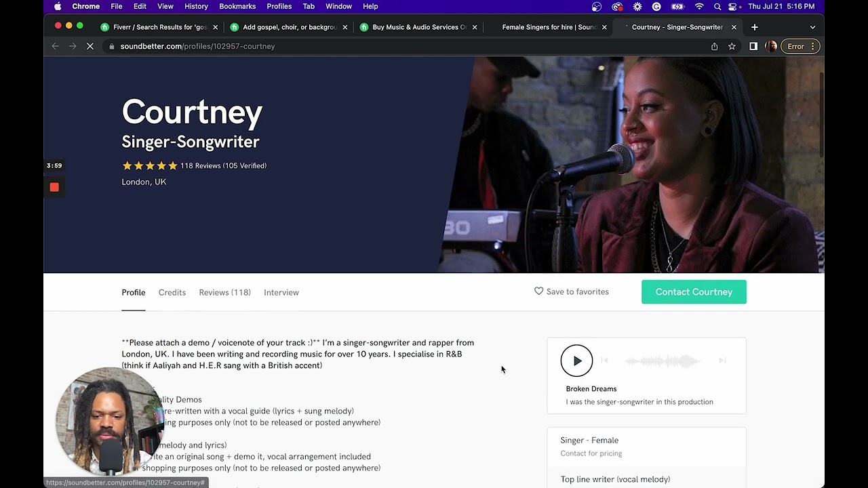This screenshot has width=868, height=488.
Task: Click the Chrome Error button
Action: click(800, 46)
